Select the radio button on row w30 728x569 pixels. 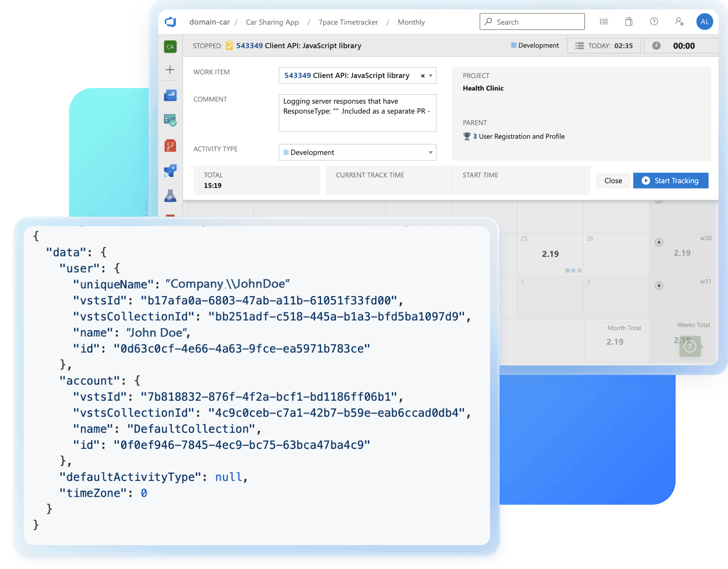coord(659,242)
